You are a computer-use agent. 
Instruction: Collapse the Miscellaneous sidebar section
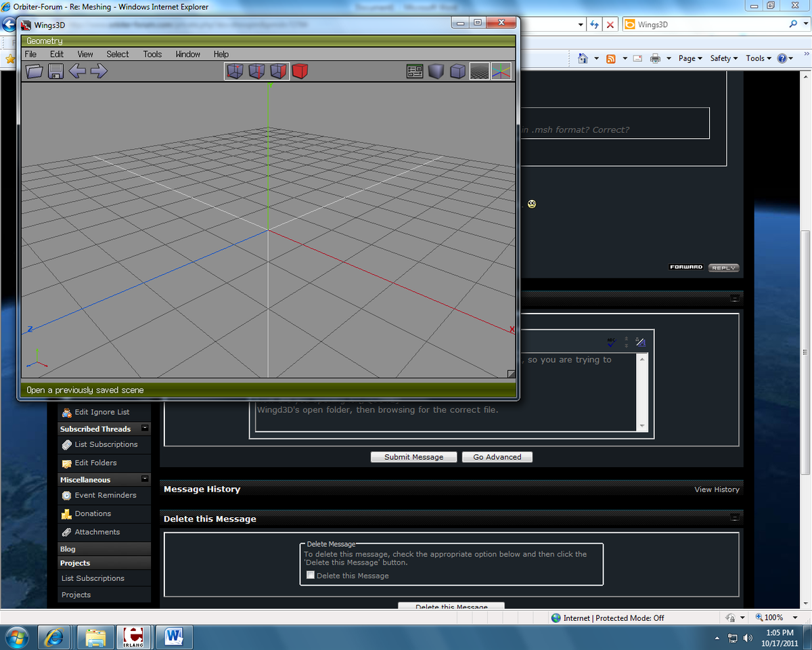[145, 479]
